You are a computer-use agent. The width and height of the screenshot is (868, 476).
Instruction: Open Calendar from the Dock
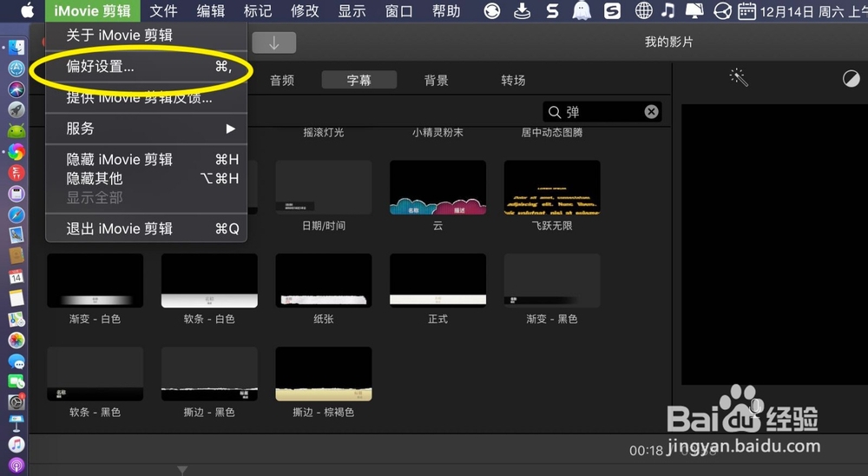click(16, 276)
